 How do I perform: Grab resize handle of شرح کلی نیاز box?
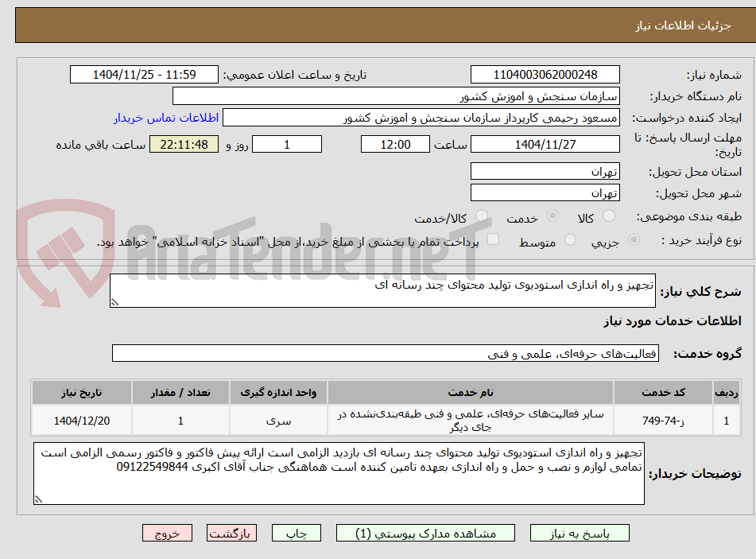pos(114,302)
